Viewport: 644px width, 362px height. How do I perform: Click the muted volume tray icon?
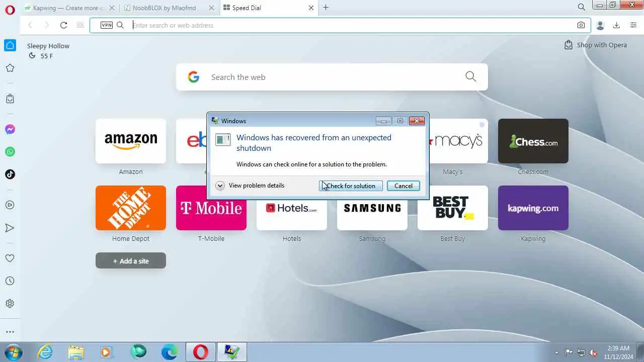pos(594,352)
